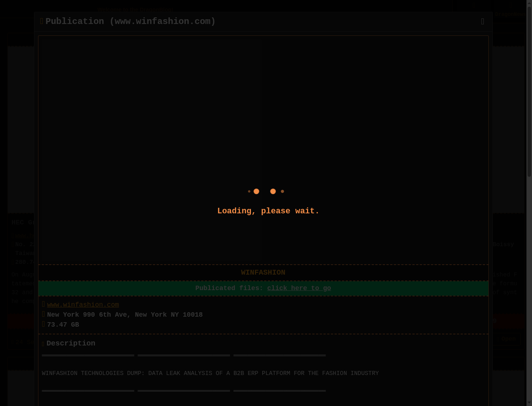The height and width of the screenshot is (406, 532).
Task: Open the 'click here to go' files link
Action: [x=299, y=288]
